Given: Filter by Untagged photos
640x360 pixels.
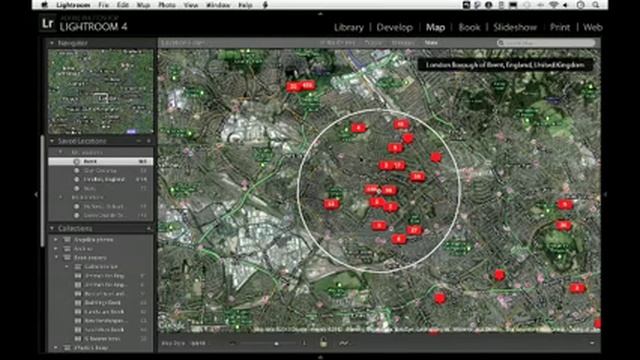Looking at the screenshot, I should (x=403, y=42).
